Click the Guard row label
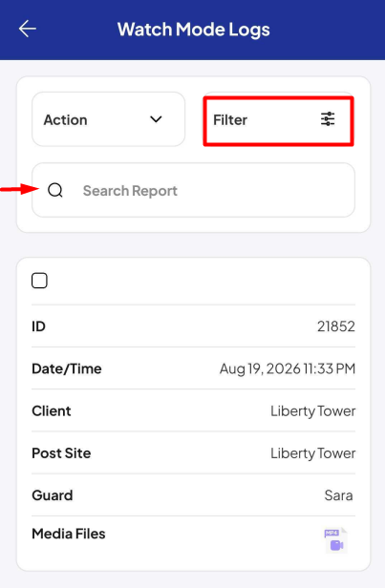 pos(53,495)
